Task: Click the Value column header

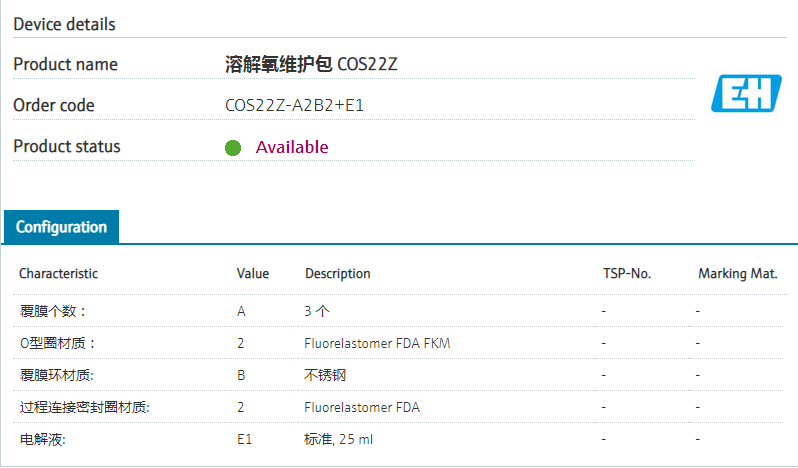Action: (x=253, y=273)
